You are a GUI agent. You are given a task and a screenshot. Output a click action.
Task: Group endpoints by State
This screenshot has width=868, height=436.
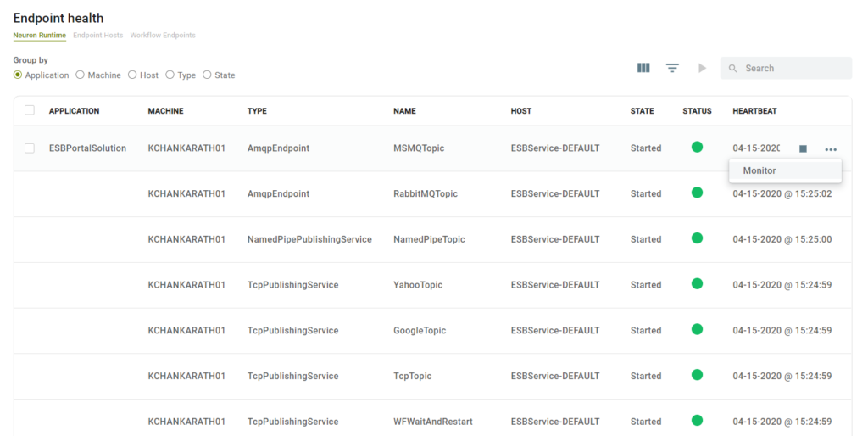pyautogui.click(x=208, y=75)
